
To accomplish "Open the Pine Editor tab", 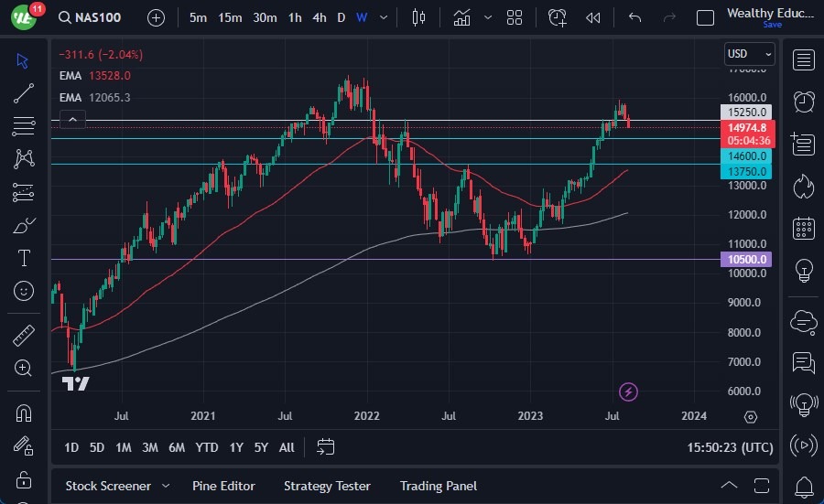I will click(223, 486).
